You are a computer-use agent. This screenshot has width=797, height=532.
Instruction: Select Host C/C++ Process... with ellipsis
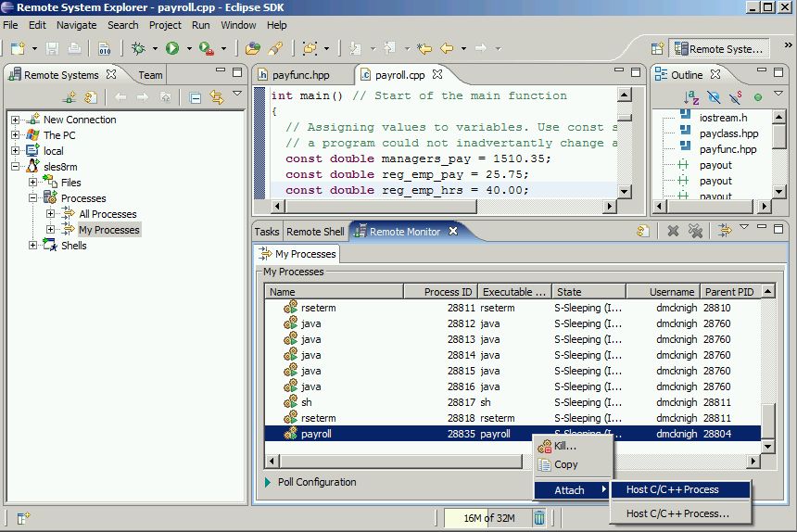tap(680, 513)
